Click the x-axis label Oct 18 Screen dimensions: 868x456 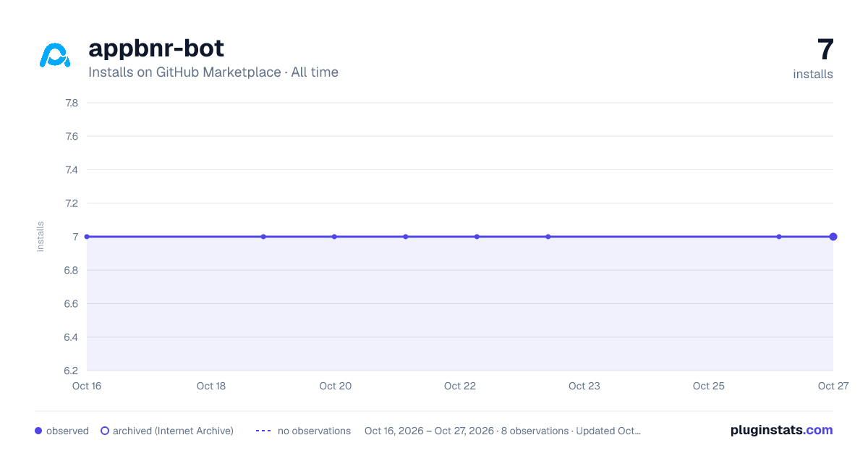(211, 386)
